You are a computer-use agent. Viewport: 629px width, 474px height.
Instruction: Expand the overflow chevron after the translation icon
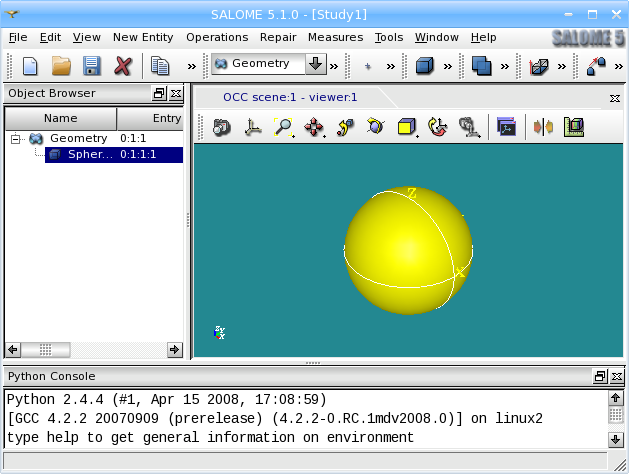[562, 67]
